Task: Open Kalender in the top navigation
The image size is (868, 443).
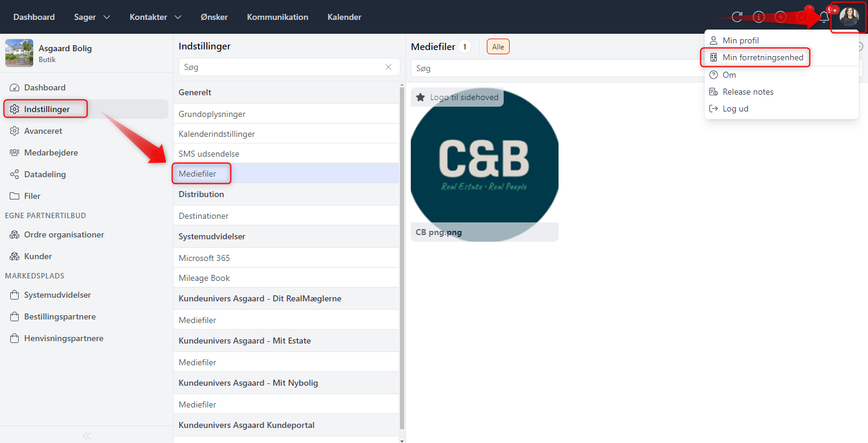Action: 344,17
